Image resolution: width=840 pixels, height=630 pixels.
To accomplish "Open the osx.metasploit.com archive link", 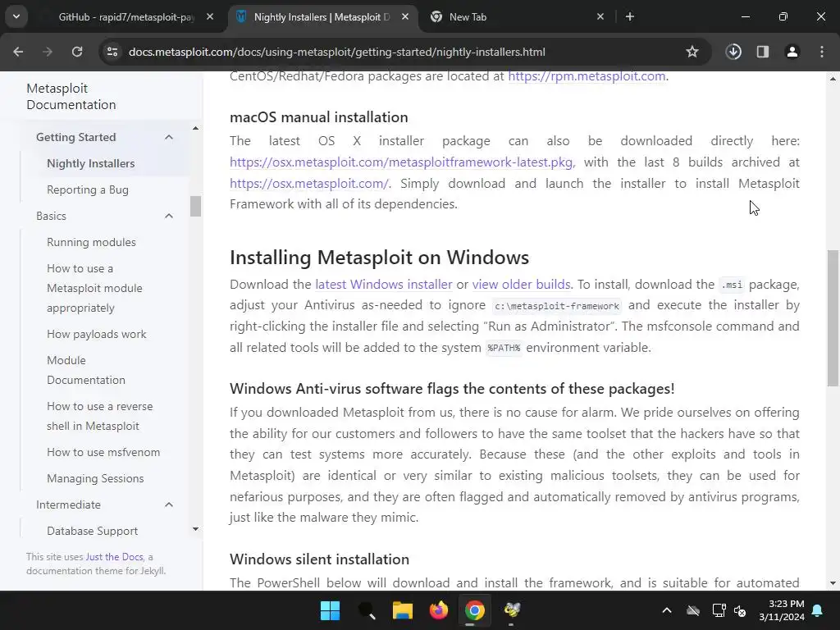I will coord(309,183).
